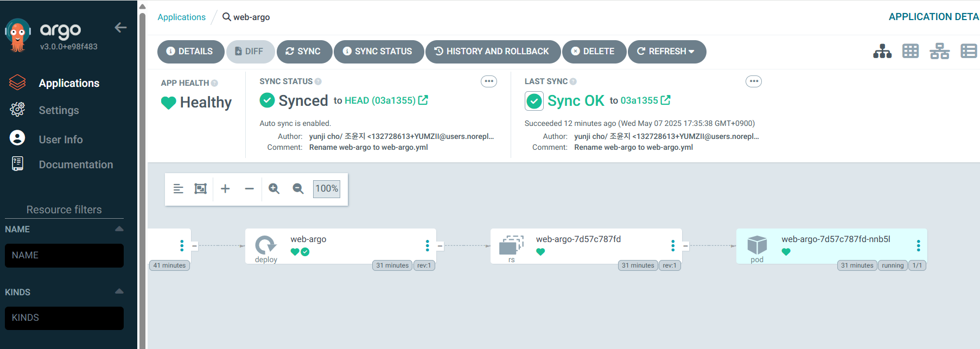
Task: Collapse children of leftmost root node
Action: [195, 246]
